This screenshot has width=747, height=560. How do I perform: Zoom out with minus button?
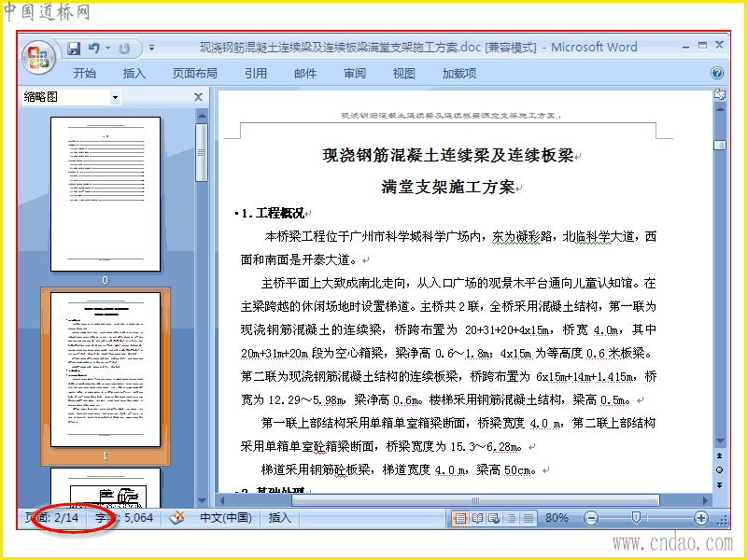click(x=591, y=518)
